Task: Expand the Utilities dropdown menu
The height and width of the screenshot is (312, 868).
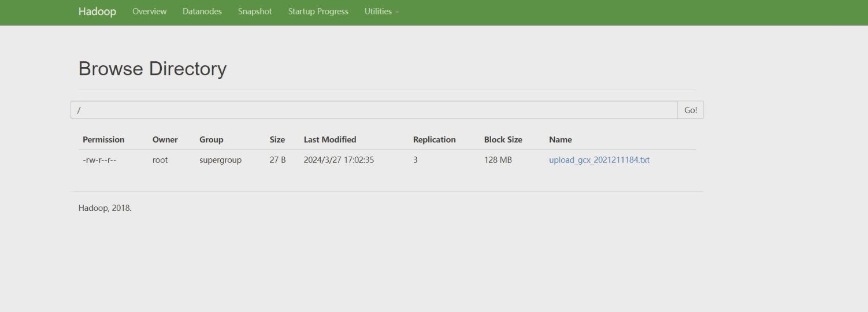Action: pyautogui.click(x=381, y=12)
